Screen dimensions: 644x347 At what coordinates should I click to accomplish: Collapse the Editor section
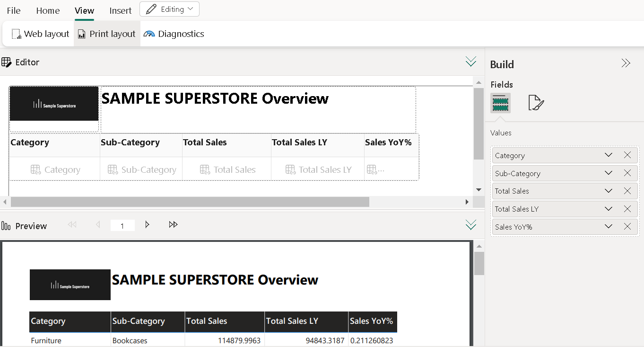pyautogui.click(x=470, y=62)
